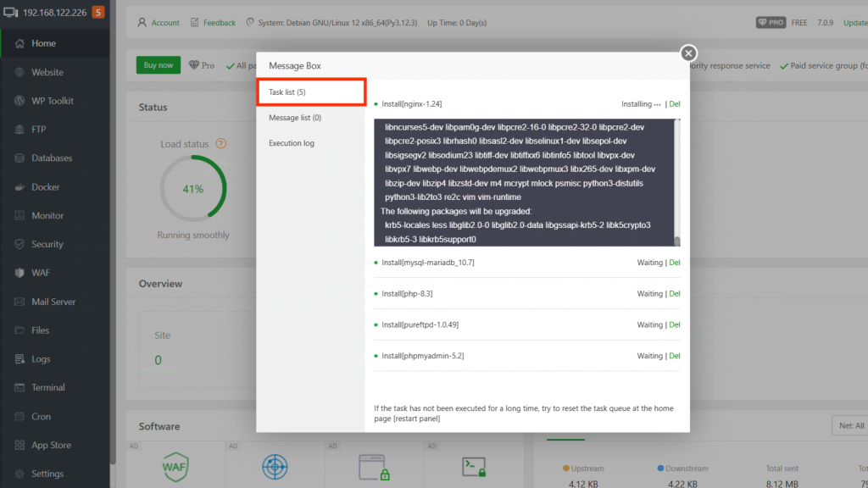Screen dimensions: 868x488
Task: Click the install log scrollbar
Action: (x=676, y=182)
